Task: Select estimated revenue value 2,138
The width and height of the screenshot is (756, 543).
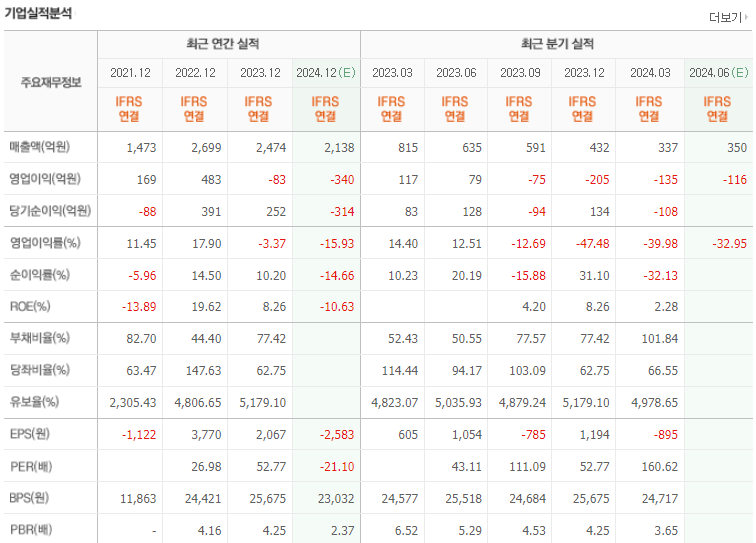Action: click(x=339, y=148)
